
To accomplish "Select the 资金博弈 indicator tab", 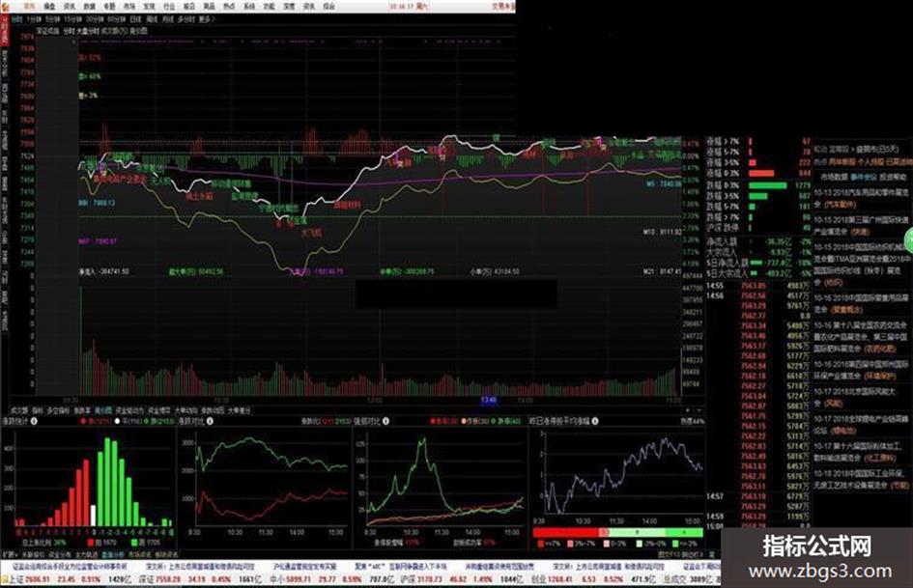I will [x=160, y=410].
